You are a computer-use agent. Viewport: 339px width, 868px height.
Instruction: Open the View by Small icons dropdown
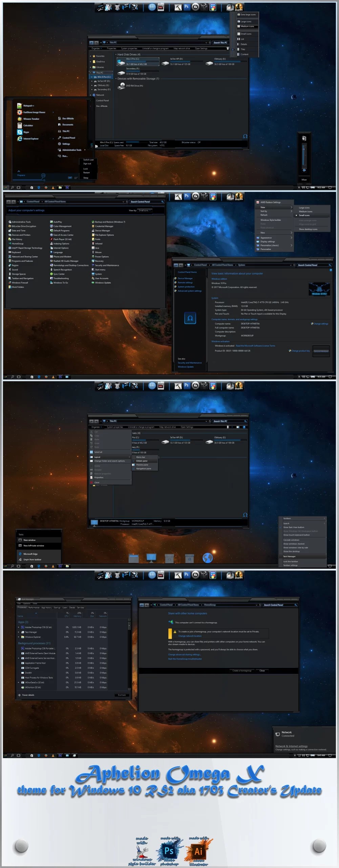145,211
